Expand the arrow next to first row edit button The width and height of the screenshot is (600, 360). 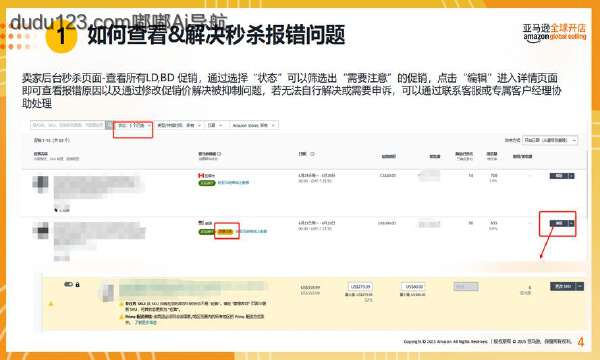[x=572, y=176]
